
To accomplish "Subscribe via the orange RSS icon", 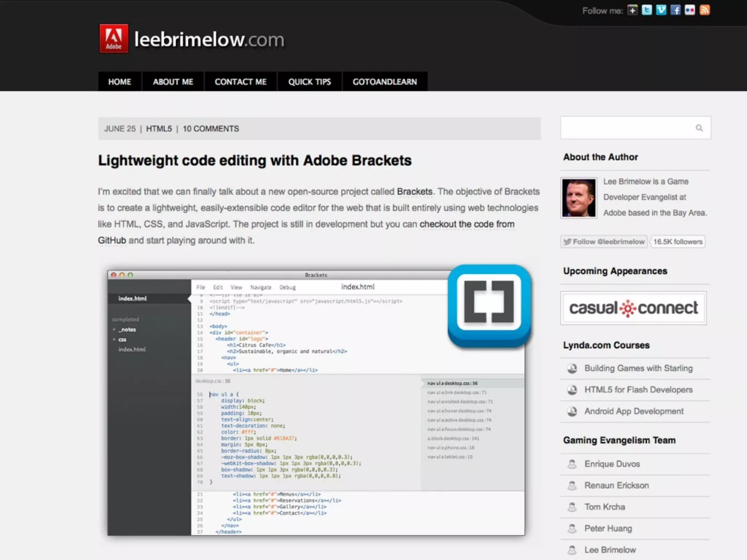I will [x=704, y=10].
